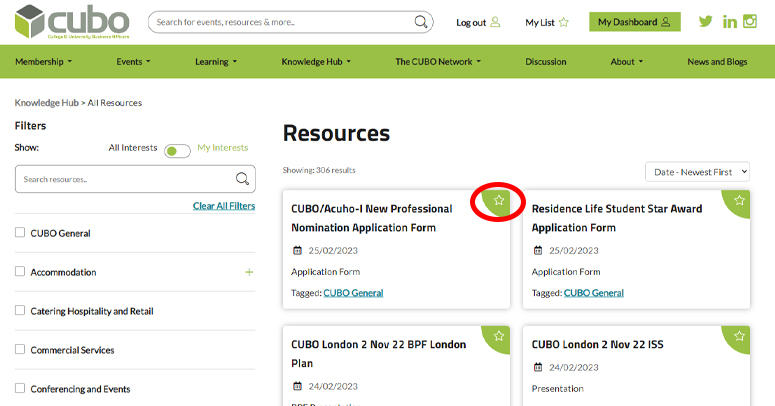Screen dimensions: 775x406
Task: Open the Date - Newest First sort dropdown
Action: (x=697, y=172)
